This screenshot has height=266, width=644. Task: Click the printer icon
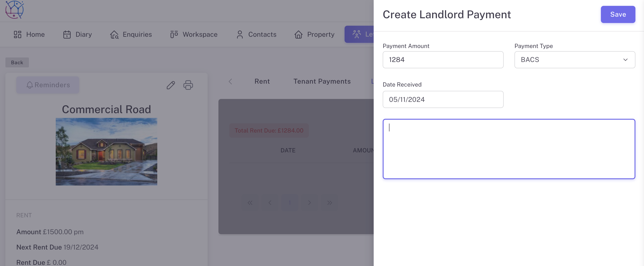point(188,85)
